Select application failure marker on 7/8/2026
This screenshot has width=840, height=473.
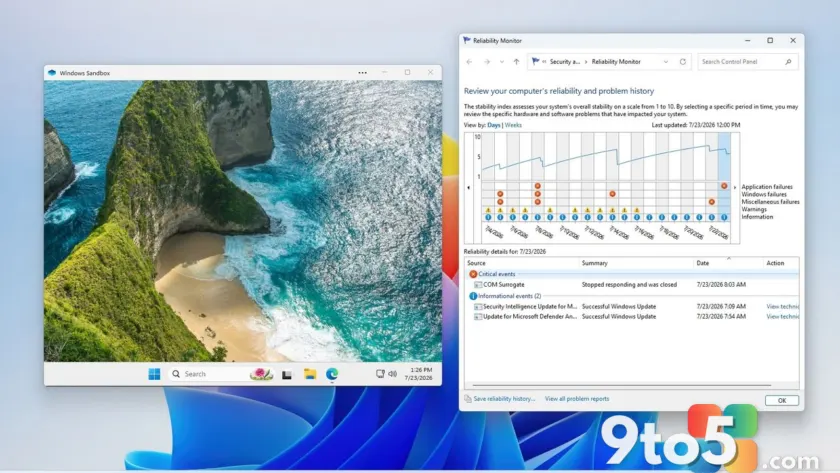(x=537, y=186)
